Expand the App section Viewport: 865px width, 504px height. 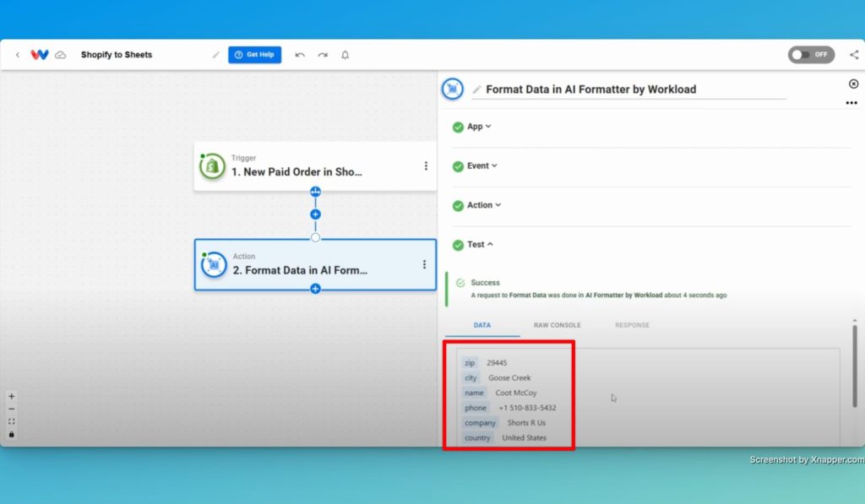click(479, 127)
